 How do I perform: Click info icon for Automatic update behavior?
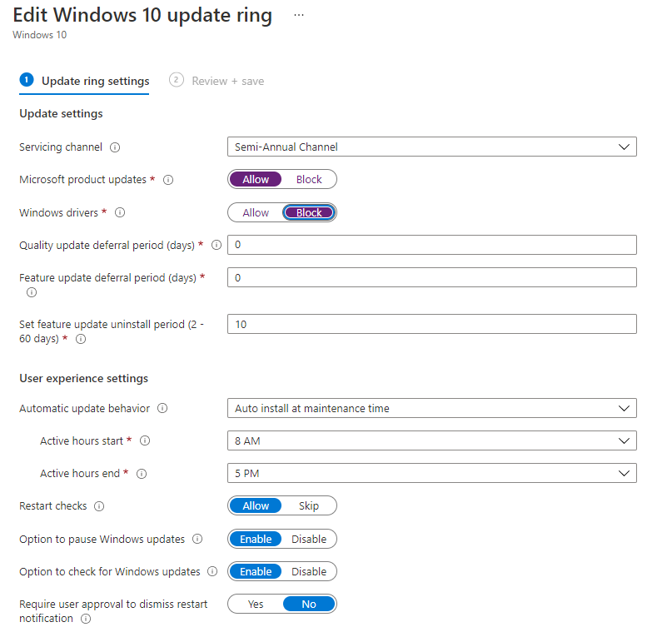162,408
